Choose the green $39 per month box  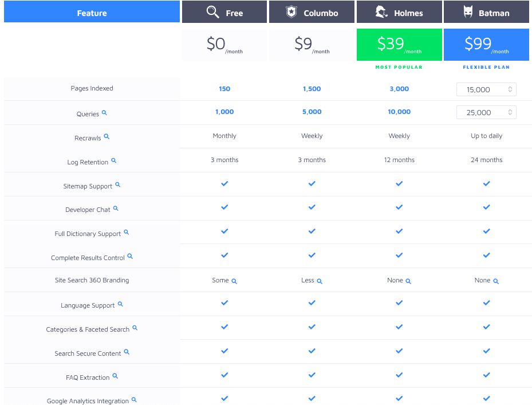pyautogui.click(x=399, y=45)
